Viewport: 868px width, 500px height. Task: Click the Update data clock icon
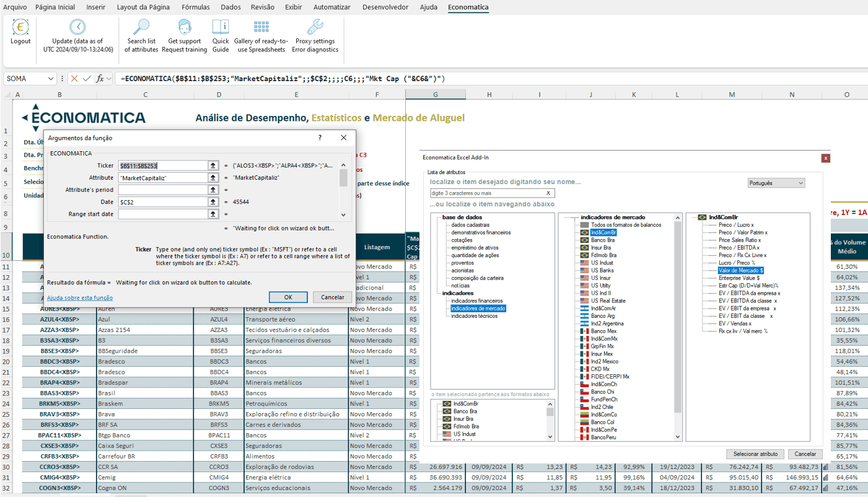[77, 27]
